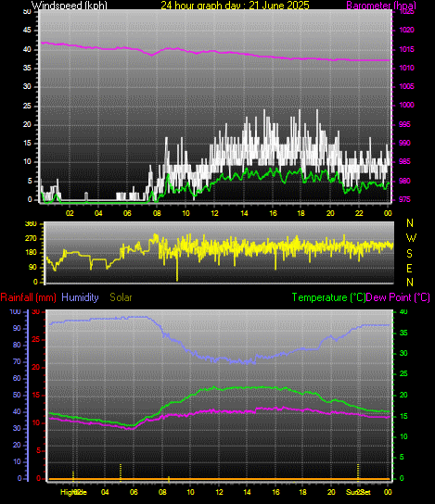The image size is (435, 504).
Task: Click the yellow dotted high tide marker line
Action: click(x=73, y=476)
